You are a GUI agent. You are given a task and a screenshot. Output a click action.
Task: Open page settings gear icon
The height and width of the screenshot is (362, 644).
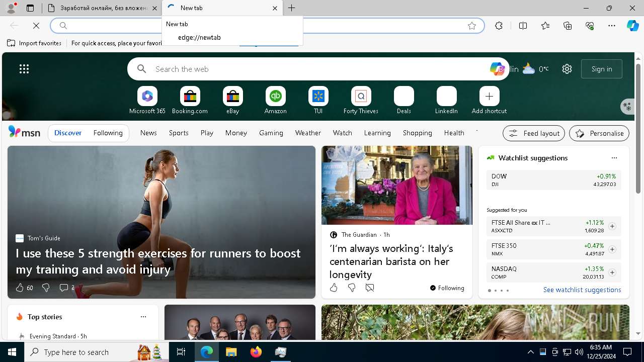567,69
